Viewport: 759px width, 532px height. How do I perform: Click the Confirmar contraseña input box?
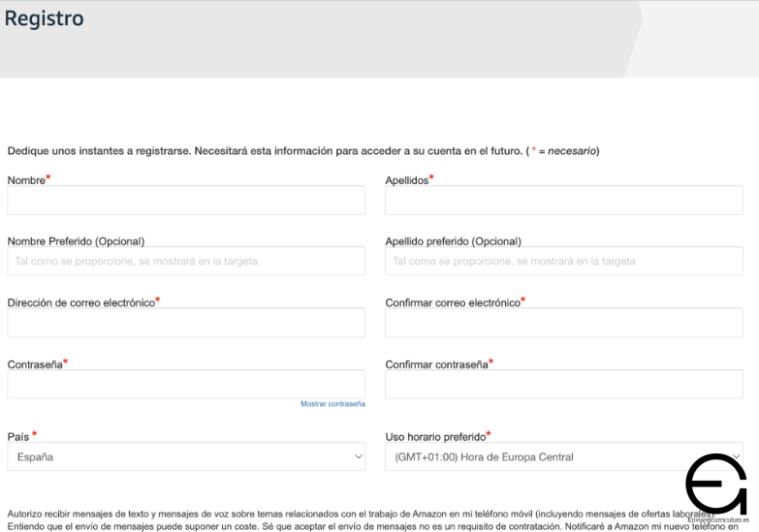(564, 384)
